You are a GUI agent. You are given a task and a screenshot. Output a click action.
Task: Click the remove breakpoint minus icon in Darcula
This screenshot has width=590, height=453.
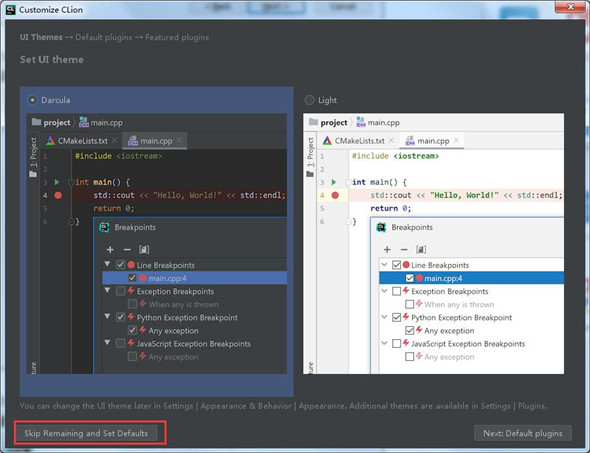tap(127, 249)
